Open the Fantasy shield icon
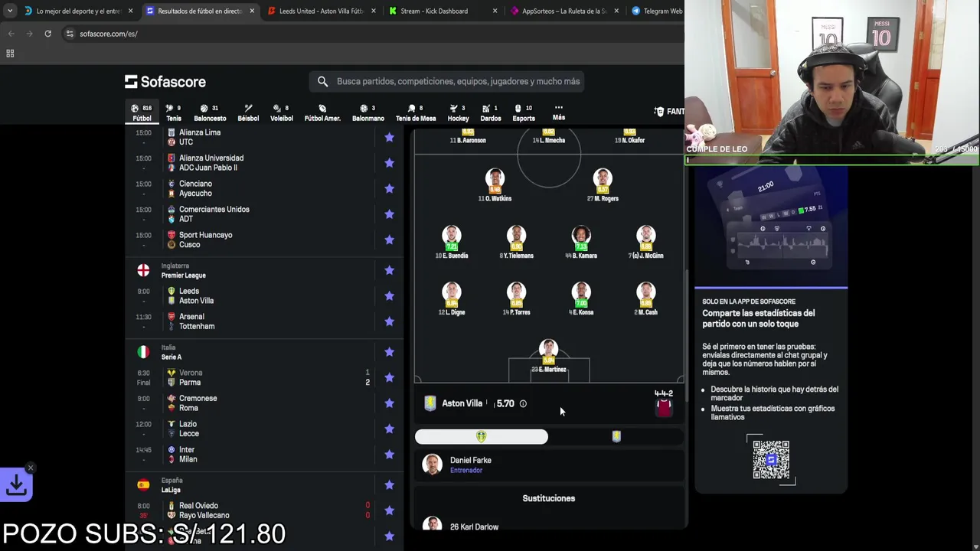This screenshot has width=980, height=551. [659, 112]
